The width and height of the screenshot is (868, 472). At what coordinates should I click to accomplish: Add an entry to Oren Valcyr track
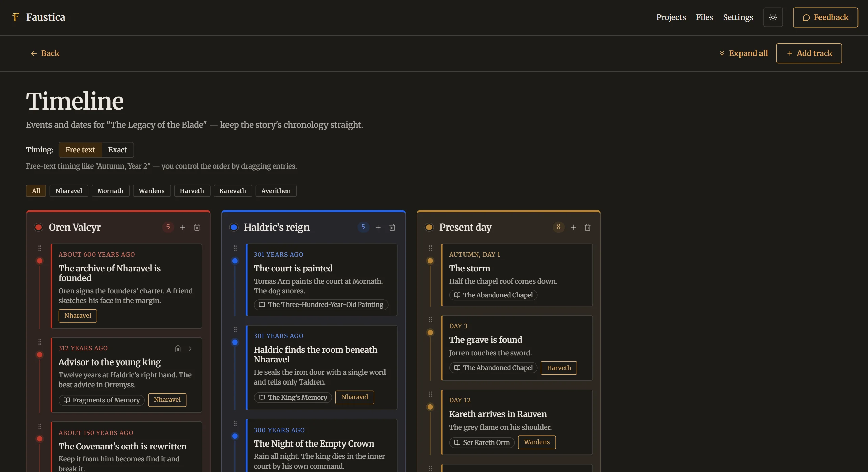[x=183, y=227]
